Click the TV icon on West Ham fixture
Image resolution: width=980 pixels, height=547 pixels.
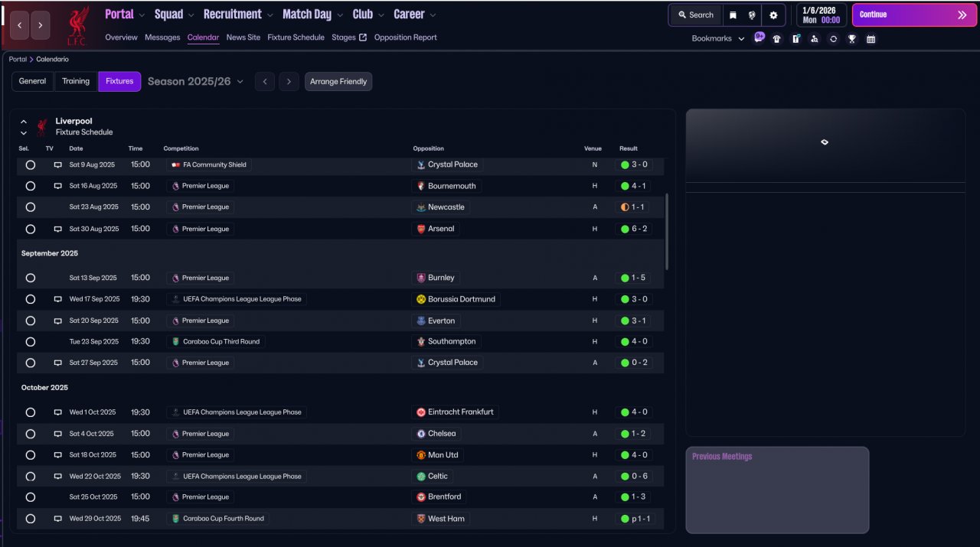point(57,519)
